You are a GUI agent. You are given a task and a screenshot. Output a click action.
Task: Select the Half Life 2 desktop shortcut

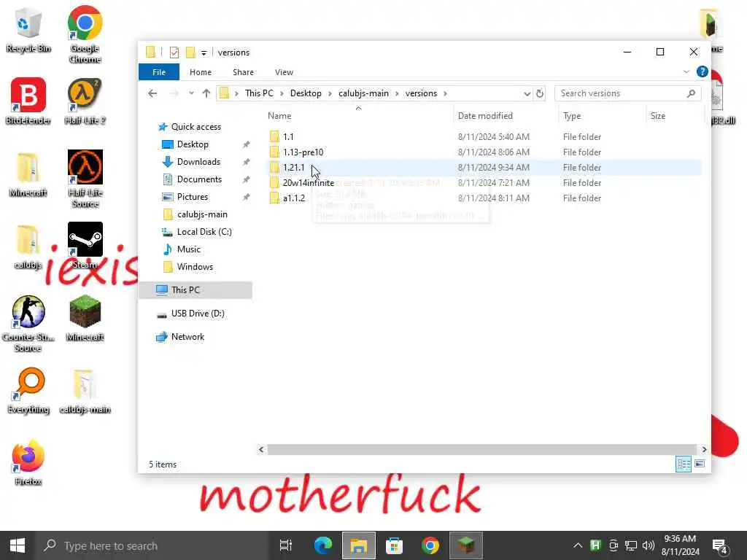coord(85,101)
